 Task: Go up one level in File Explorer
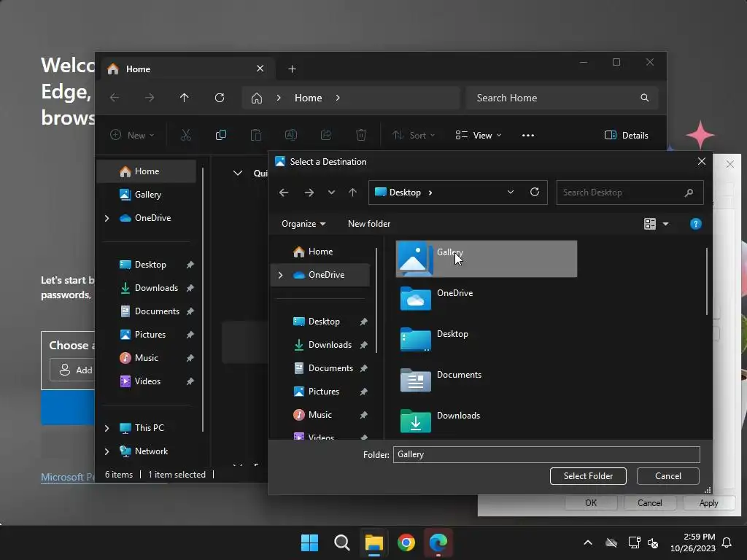point(185,98)
